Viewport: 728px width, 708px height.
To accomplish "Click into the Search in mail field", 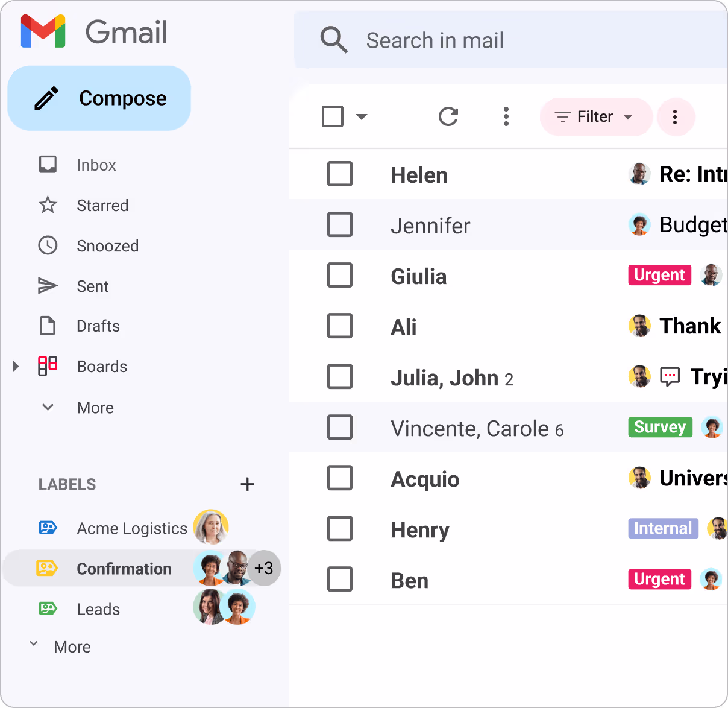I will pos(511,40).
